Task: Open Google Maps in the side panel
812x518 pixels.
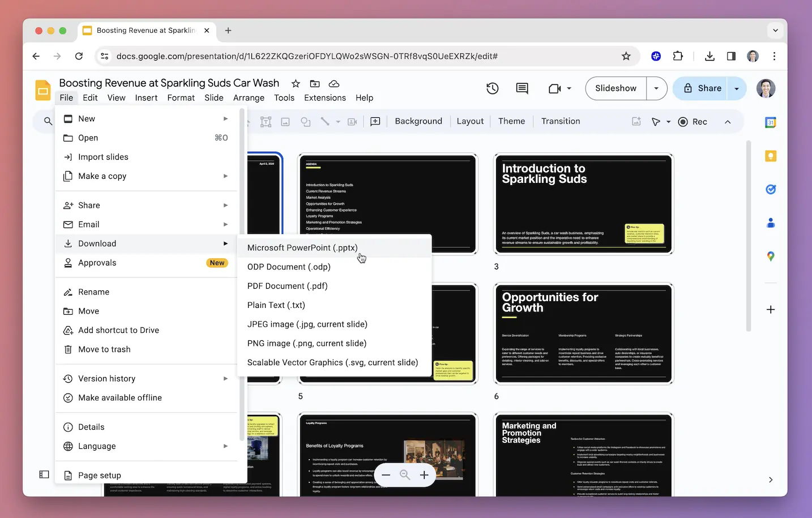Action: click(x=770, y=256)
